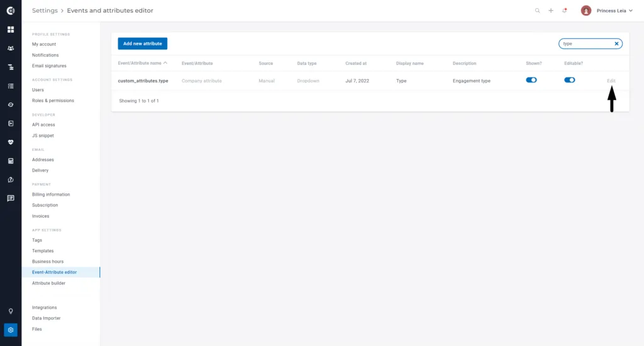Click the lightbulb icon in sidebar
The height and width of the screenshot is (346, 644).
pyautogui.click(x=11, y=311)
